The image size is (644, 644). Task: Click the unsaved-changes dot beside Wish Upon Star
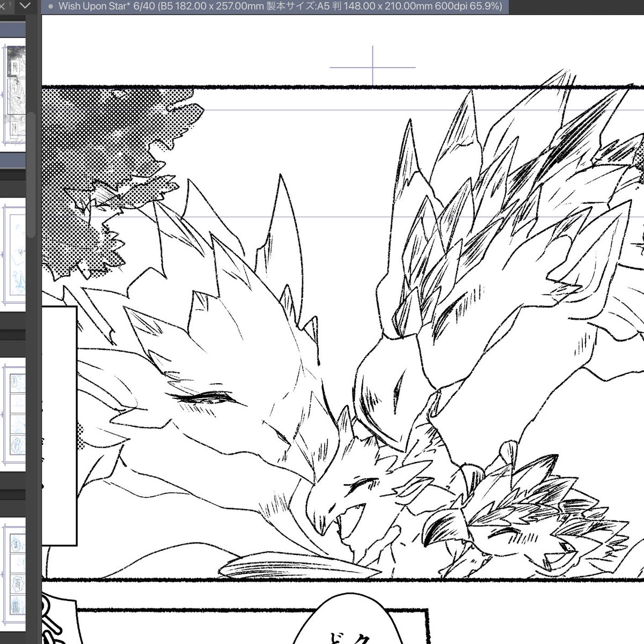[x=50, y=7]
